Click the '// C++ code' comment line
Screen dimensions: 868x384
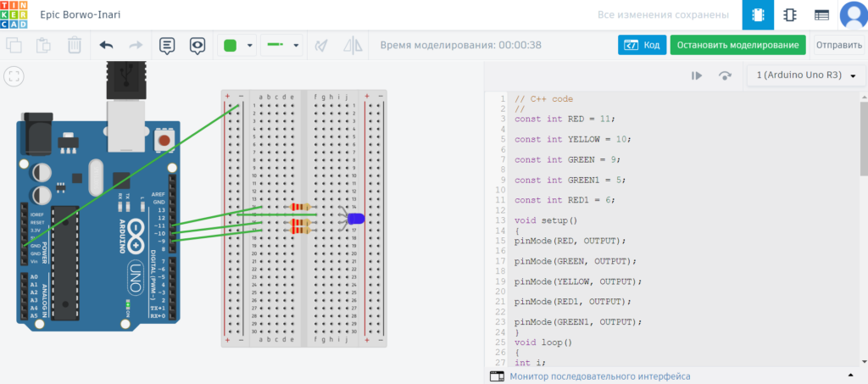point(543,99)
